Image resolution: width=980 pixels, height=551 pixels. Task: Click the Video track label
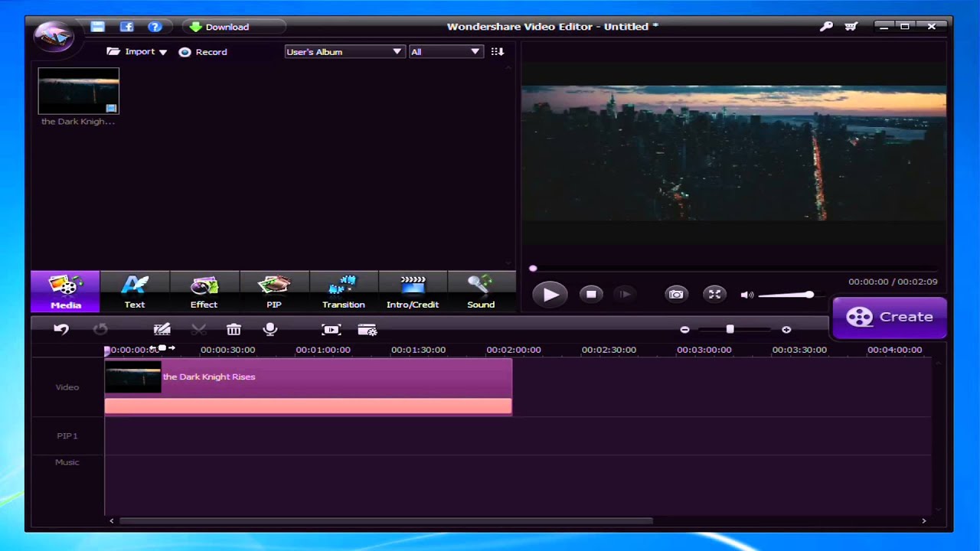[67, 387]
